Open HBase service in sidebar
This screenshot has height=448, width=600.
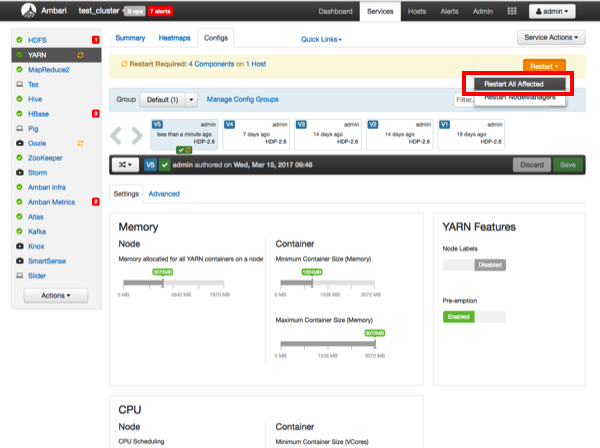point(38,114)
